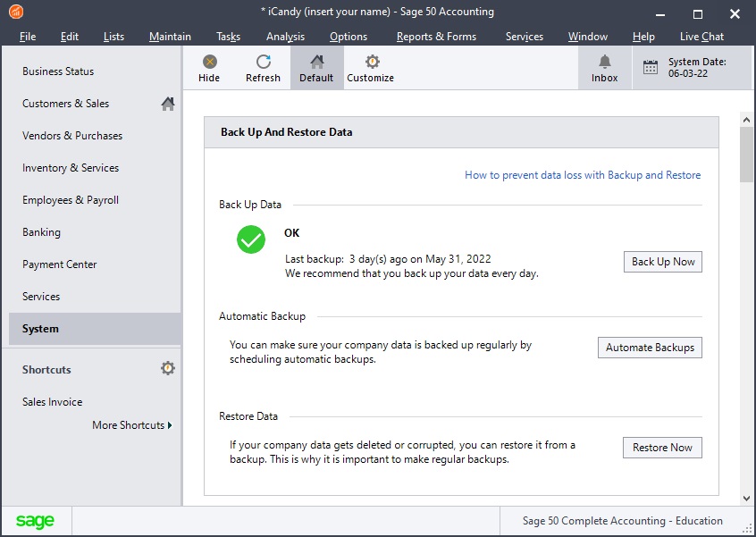Maximize the Sage 50 window
The image size is (756, 537).
tap(698, 14)
